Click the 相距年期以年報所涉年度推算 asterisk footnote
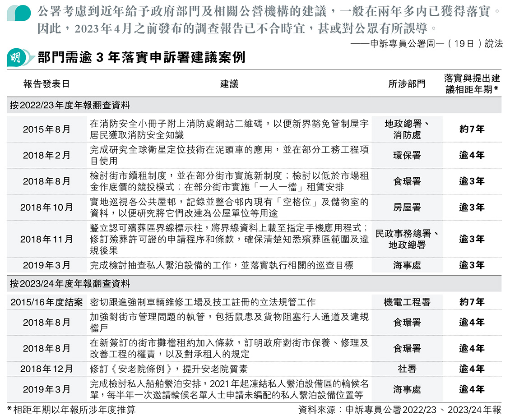510x420 pixels. pyautogui.click(x=71, y=410)
